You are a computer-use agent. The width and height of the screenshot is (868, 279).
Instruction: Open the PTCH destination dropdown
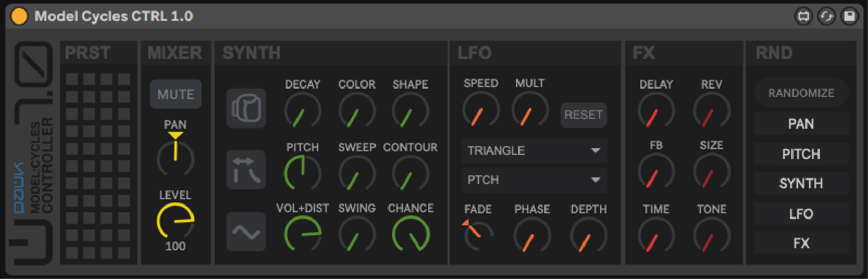534,180
